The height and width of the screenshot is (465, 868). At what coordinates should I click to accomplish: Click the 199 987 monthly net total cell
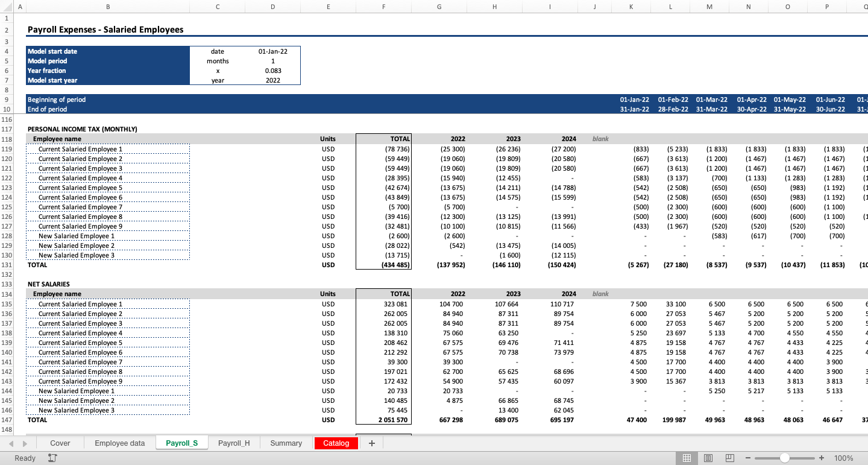point(670,420)
